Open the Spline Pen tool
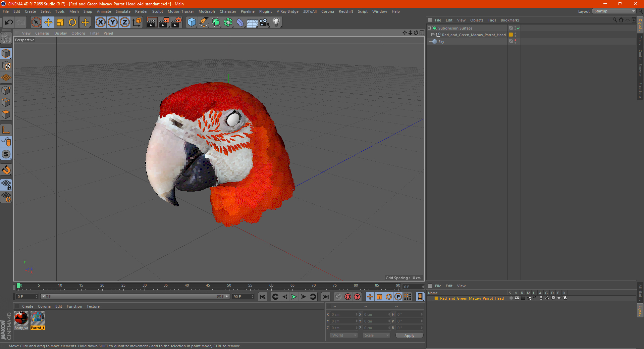Image resolution: width=644 pixels, height=349 pixels. [204, 22]
